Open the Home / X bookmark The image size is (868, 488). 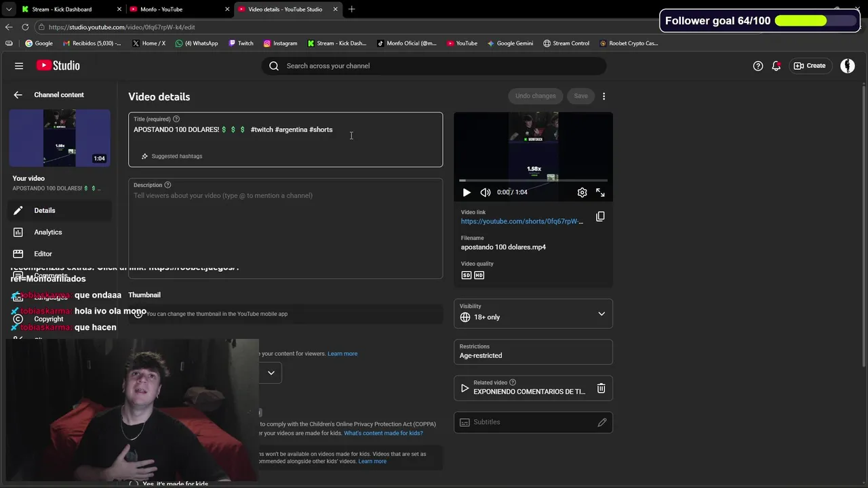pos(149,43)
